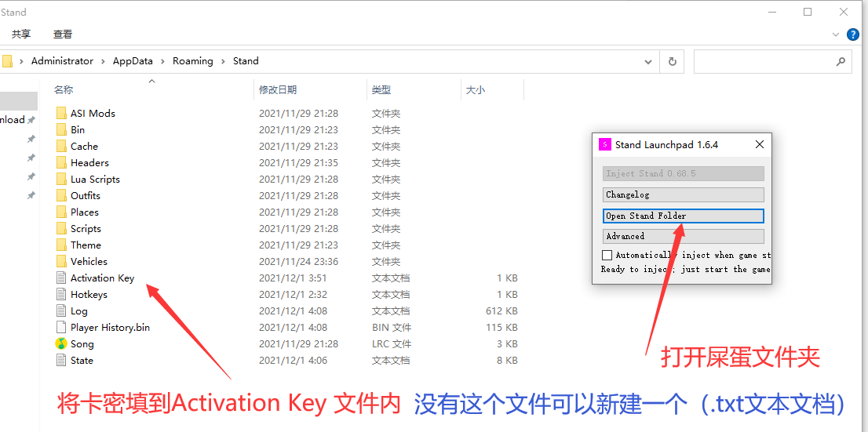The height and width of the screenshot is (432, 868).
Task: Click the Ready to inject status text
Action: pos(685,270)
